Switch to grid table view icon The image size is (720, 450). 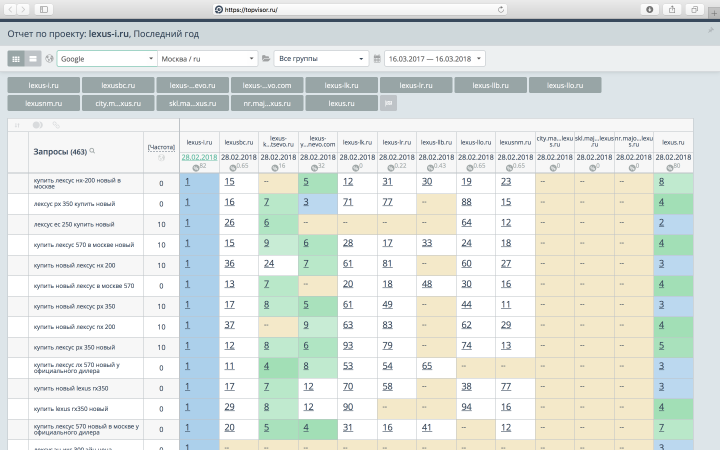click(x=16, y=59)
